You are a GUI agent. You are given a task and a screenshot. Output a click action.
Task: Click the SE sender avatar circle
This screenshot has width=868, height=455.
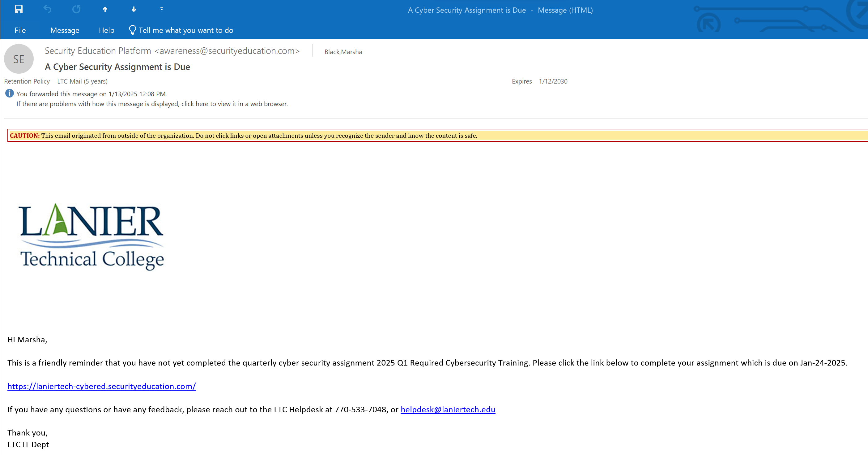[x=19, y=59]
